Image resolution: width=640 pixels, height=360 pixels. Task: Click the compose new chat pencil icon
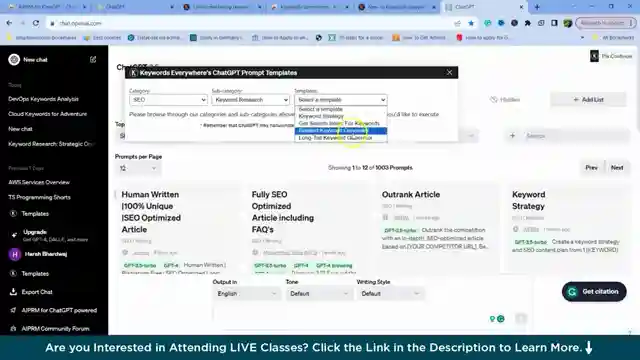click(93, 60)
